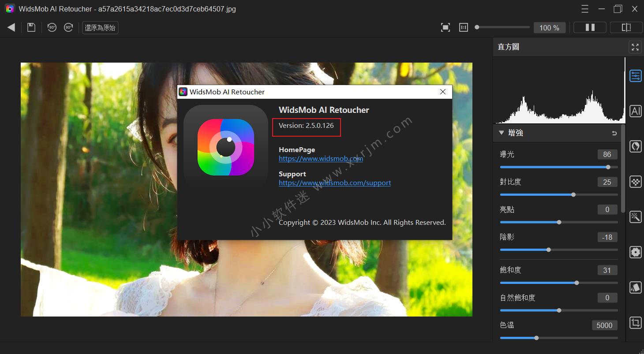Open the crop tool in the sidebar
Viewport: 644px width, 354px height.
tap(635, 323)
